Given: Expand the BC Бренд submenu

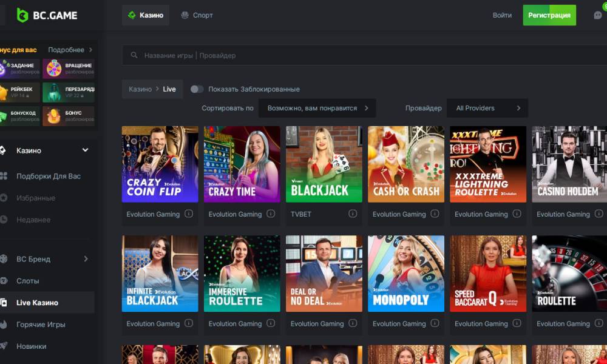Looking at the screenshot, I should [86, 259].
